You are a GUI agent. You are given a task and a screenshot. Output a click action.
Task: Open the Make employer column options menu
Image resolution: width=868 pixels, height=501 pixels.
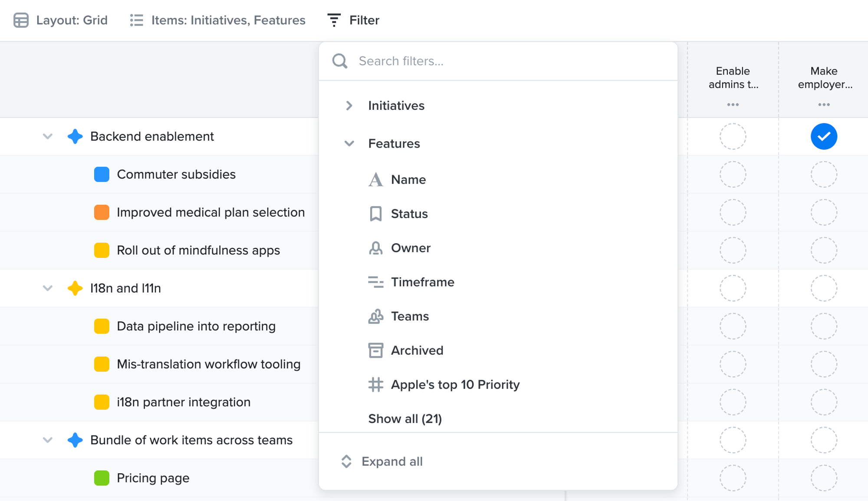(824, 104)
